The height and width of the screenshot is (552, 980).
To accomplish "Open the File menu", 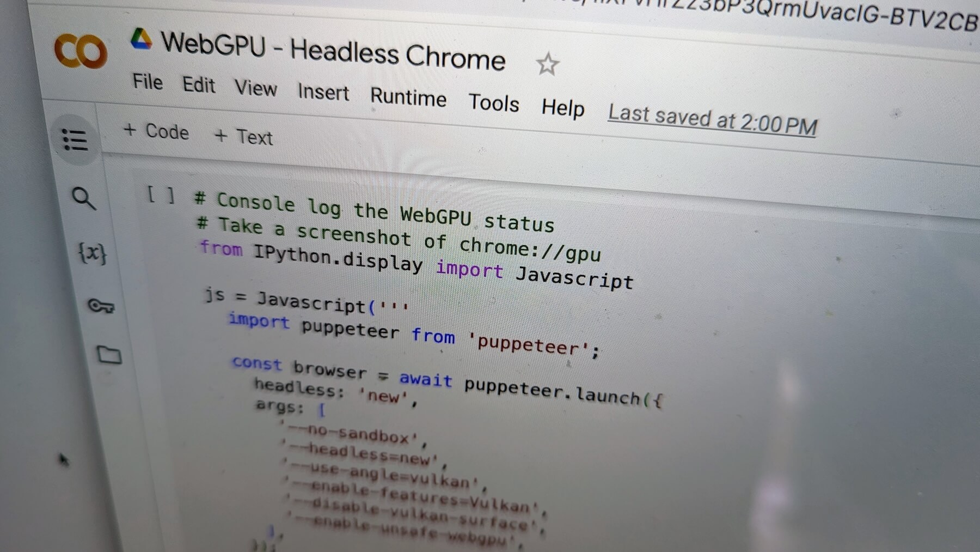I will (148, 82).
